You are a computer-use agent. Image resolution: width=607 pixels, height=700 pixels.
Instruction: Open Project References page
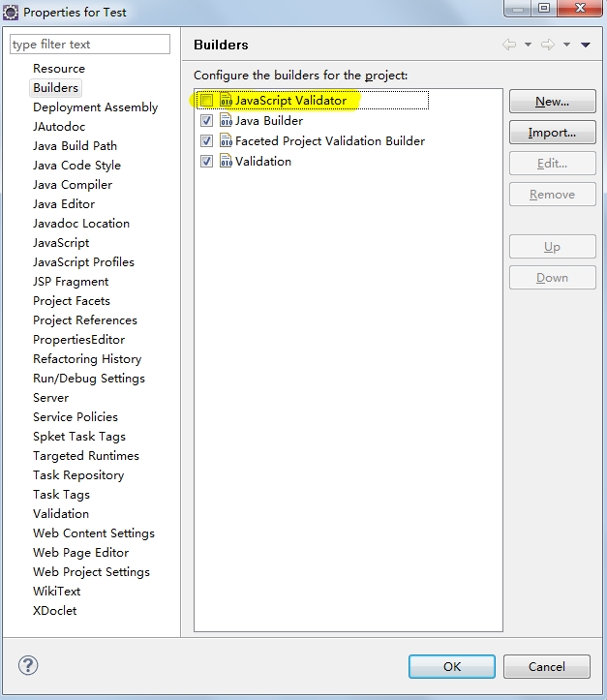tap(85, 320)
